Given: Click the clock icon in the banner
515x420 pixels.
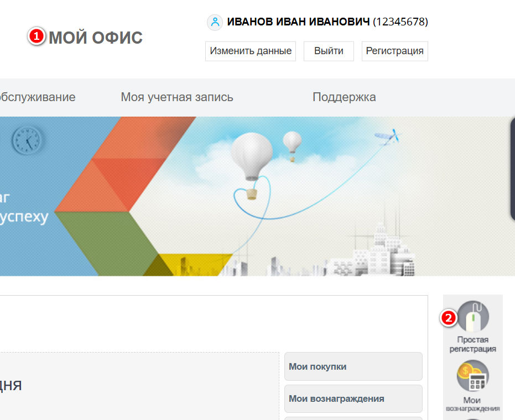Looking at the screenshot, I should click(27, 140).
